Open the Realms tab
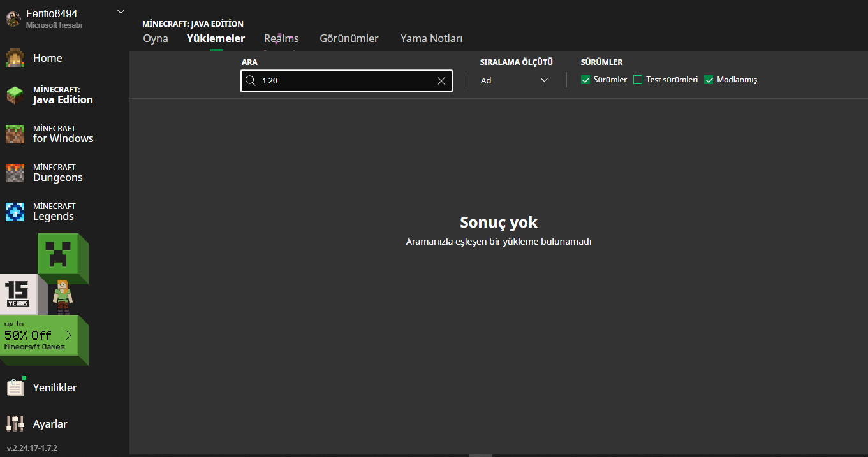The height and width of the screenshot is (457, 868). pos(281,38)
